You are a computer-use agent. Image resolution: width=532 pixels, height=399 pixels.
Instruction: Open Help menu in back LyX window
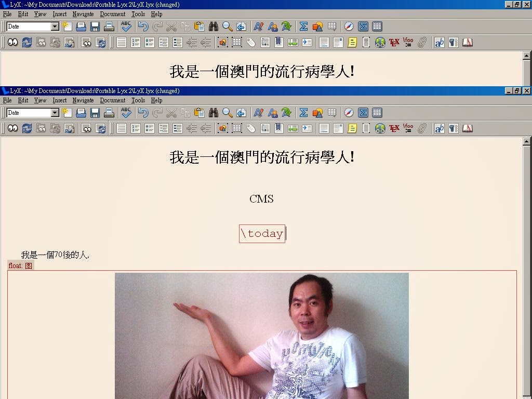coord(156,14)
